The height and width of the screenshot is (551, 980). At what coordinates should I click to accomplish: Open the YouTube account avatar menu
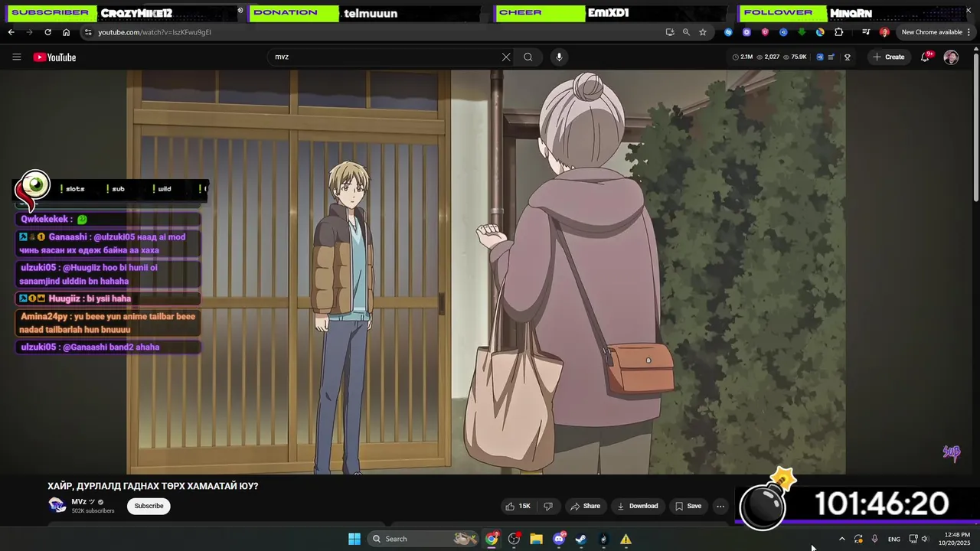tap(951, 57)
